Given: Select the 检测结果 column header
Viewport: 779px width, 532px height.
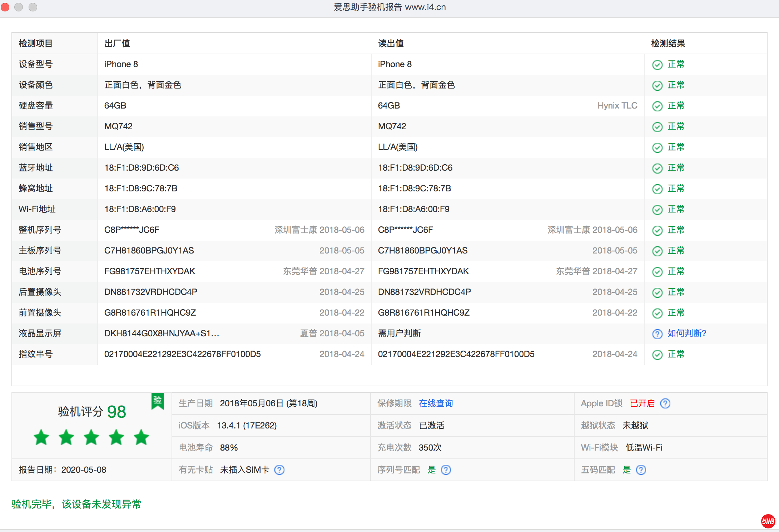Looking at the screenshot, I should (x=669, y=43).
